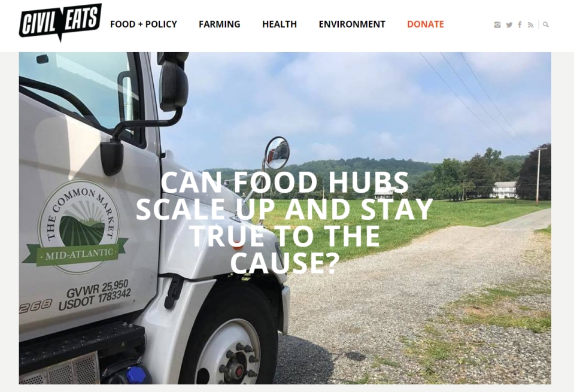
Task: Click the search magnifier icon
Action: coord(545,25)
